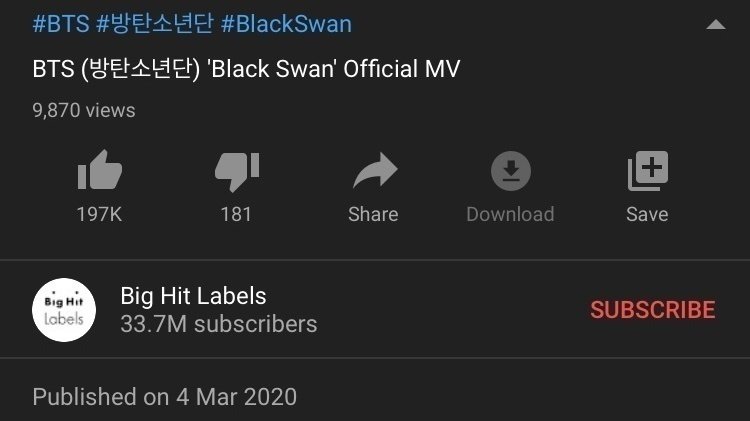Screen dimensions: 750x421
Task: Click the Save label
Action: [x=647, y=214]
